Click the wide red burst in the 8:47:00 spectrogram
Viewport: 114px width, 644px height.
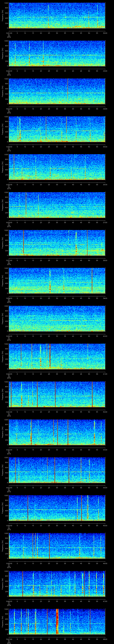57,621
